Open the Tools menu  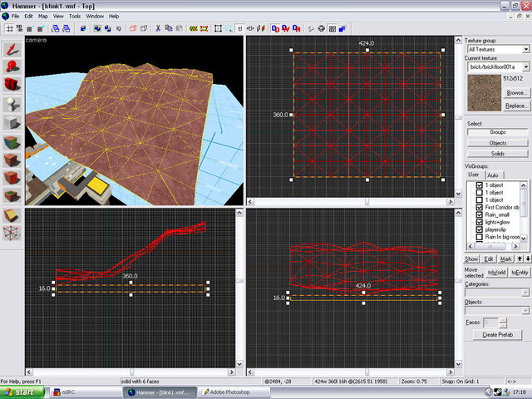pyautogui.click(x=75, y=17)
